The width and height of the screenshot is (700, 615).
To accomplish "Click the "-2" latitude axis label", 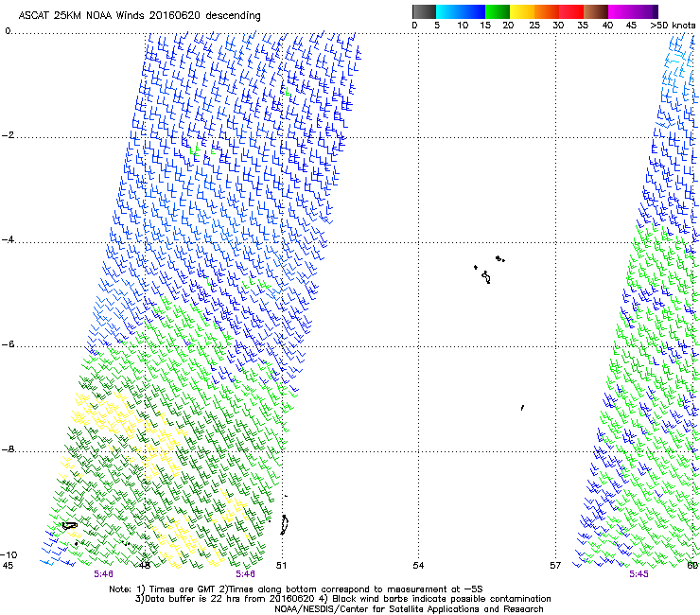I will (8, 135).
